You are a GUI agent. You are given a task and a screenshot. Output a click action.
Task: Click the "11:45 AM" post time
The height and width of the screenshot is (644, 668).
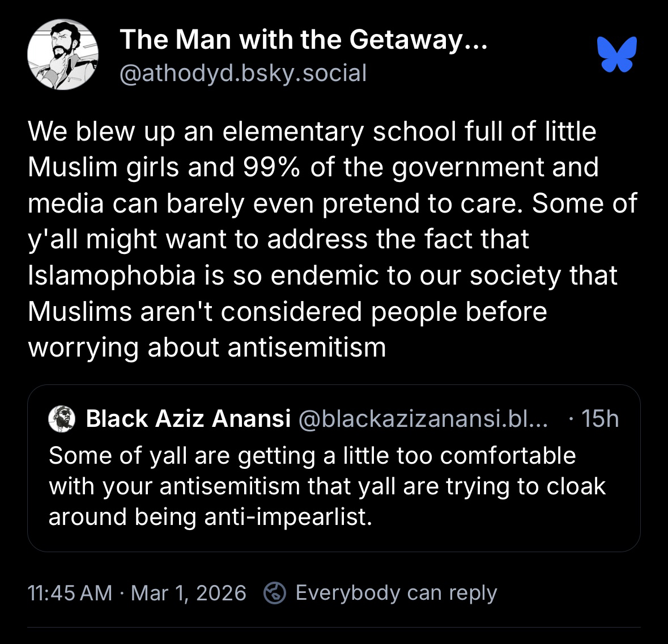70,593
